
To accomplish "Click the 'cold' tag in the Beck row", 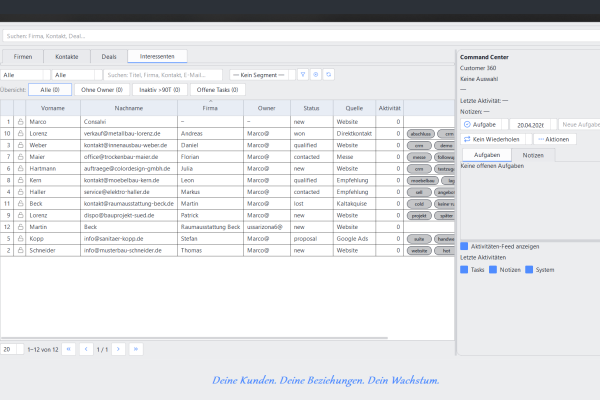I will (x=419, y=204).
